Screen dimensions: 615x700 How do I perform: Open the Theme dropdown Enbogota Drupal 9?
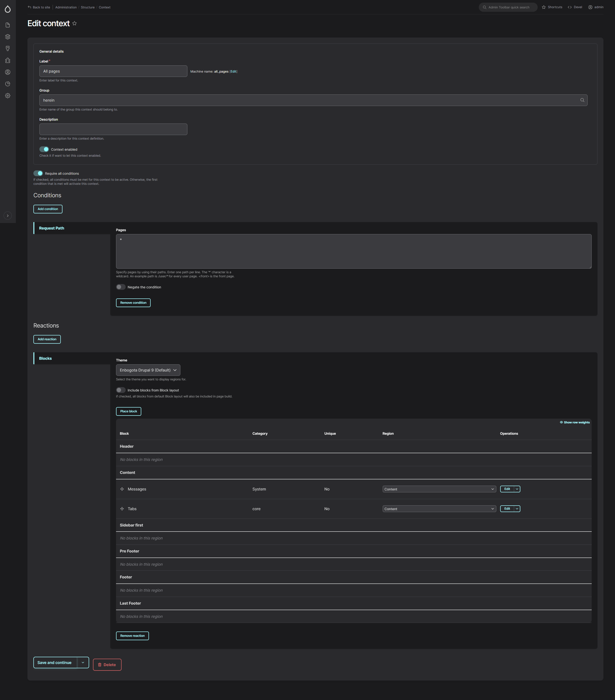[148, 370]
